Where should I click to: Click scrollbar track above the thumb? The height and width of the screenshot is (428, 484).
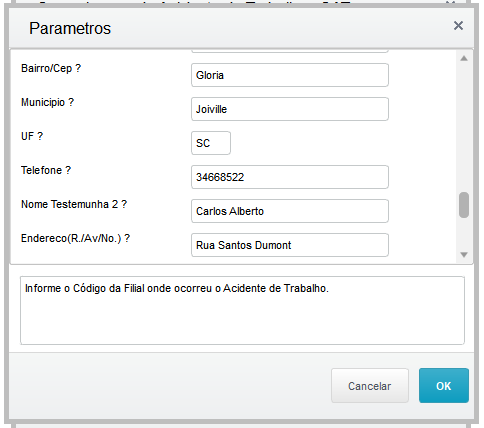(x=464, y=127)
